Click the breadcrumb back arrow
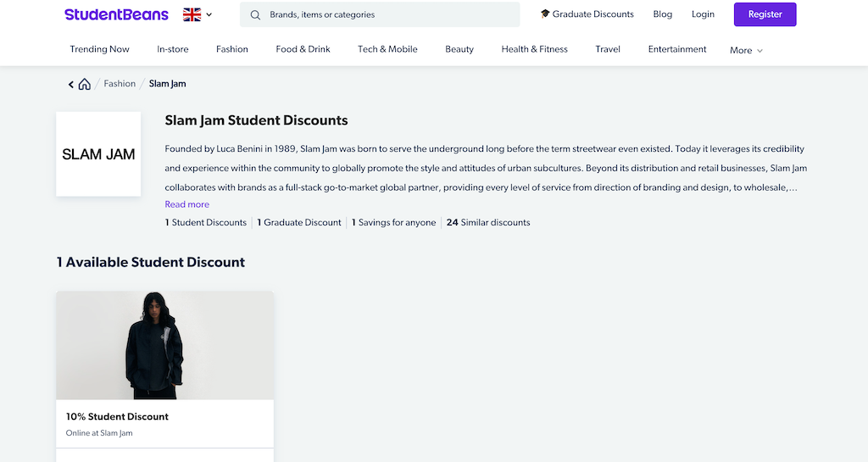This screenshot has width=868, height=462. click(x=71, y=84)
